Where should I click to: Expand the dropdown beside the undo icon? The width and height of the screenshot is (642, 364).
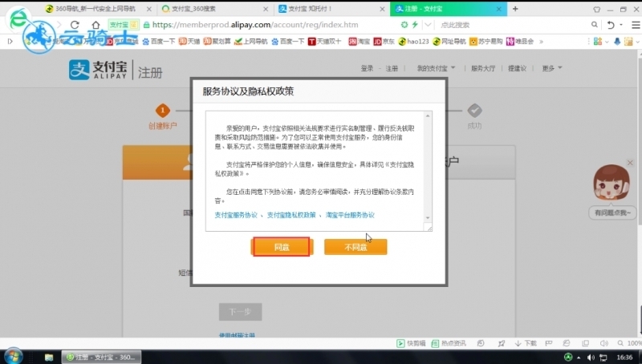(621, 25)
